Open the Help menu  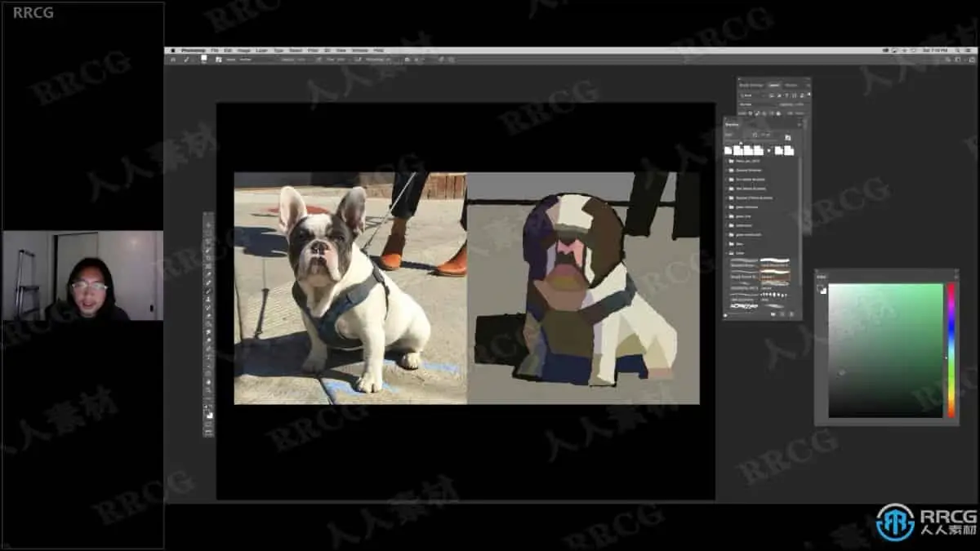tap(377, 51)
